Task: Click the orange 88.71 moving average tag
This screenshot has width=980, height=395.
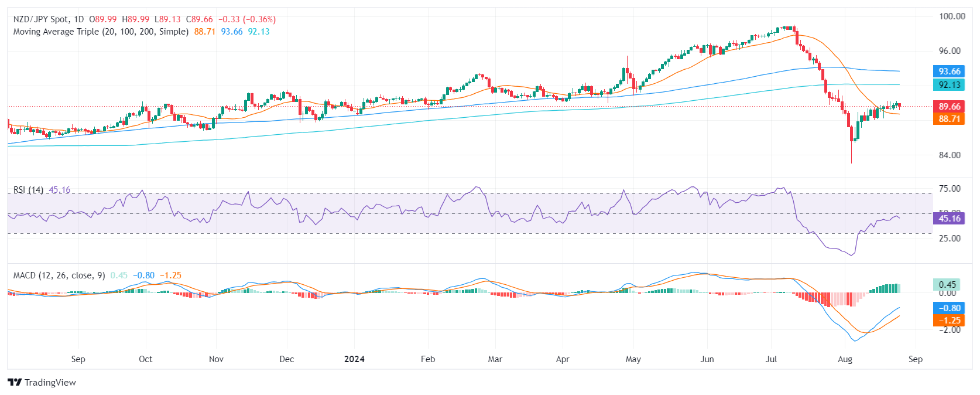Action: 949,118
